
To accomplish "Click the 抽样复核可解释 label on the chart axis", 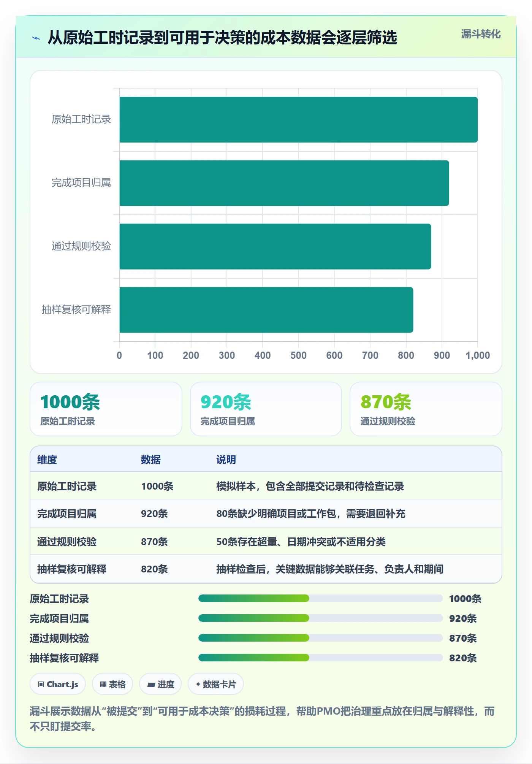I will 76,310.
